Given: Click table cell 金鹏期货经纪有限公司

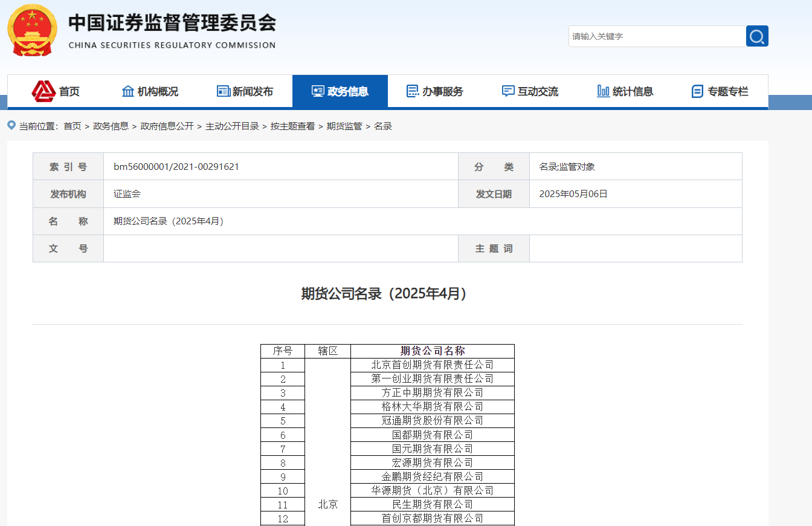Looking at the screenshot, I should [x=433, y=476].
